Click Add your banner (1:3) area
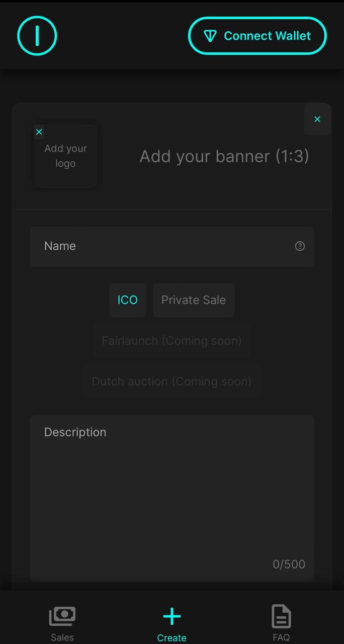Viewport: 344px width, 644px height. 224,156
